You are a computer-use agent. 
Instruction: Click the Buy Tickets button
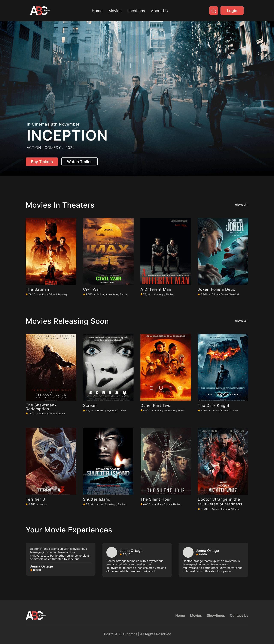[42, 162]
